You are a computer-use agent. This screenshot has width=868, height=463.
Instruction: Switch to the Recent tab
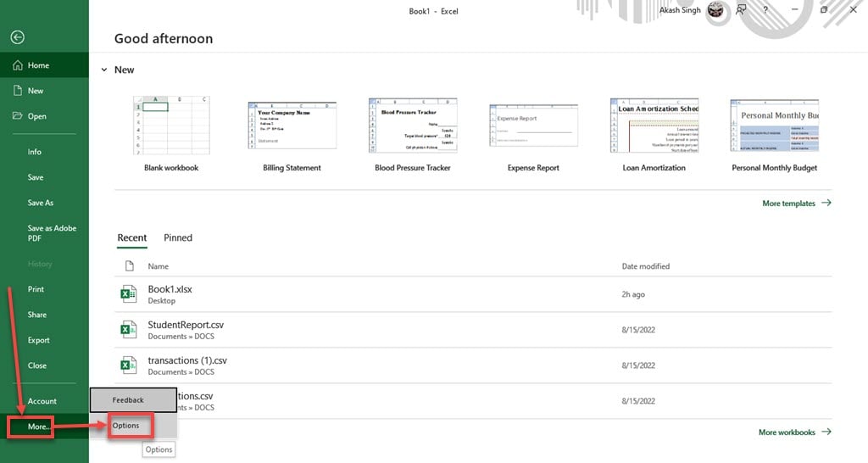[x=131, y=237]
